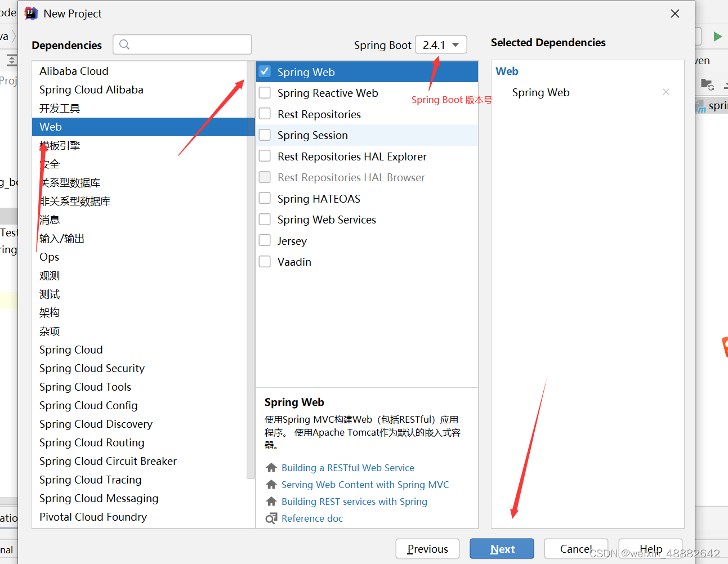The image size is (728, 564).
Task: Select the 输入/输出 category
Action: point(139,238)
